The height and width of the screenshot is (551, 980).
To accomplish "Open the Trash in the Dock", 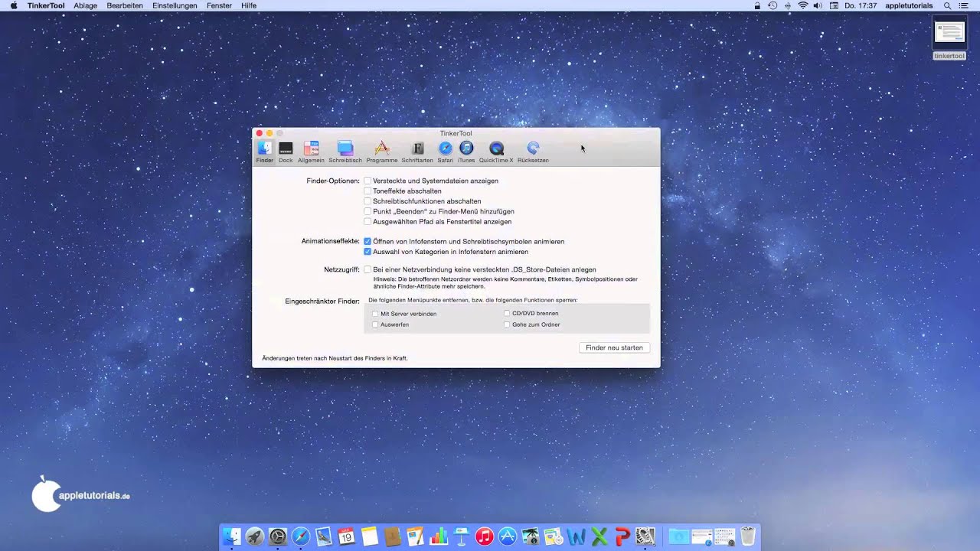I will tap(748, 536).
